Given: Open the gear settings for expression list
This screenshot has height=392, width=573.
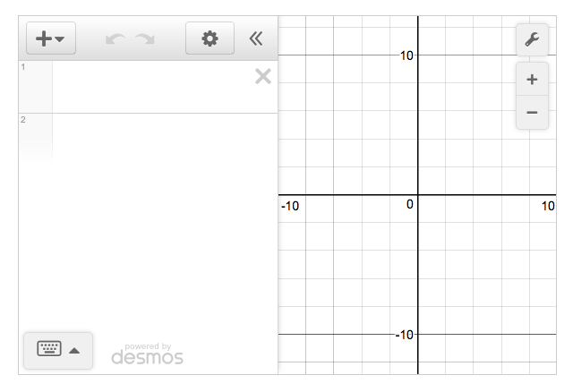Looking at the screenshot, I should (210, 38).
